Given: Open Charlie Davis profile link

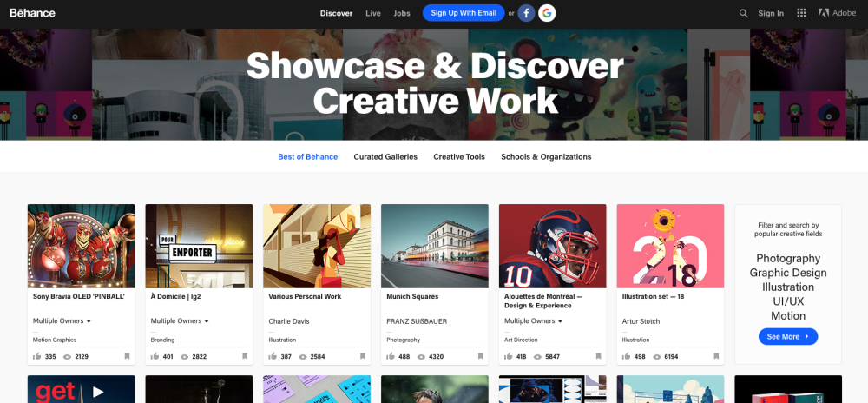Looking at the screenshot, I should (x=289, y=321).
